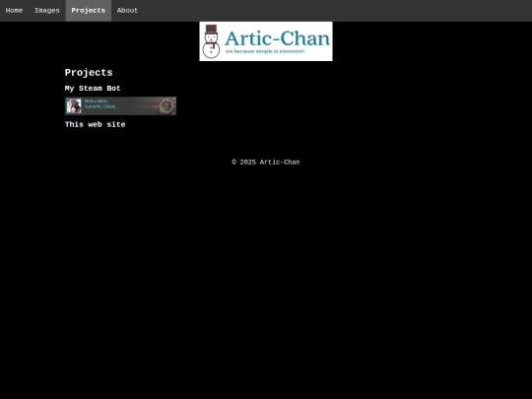
Task: Click the 'This web site' heading
Action: 95,124
